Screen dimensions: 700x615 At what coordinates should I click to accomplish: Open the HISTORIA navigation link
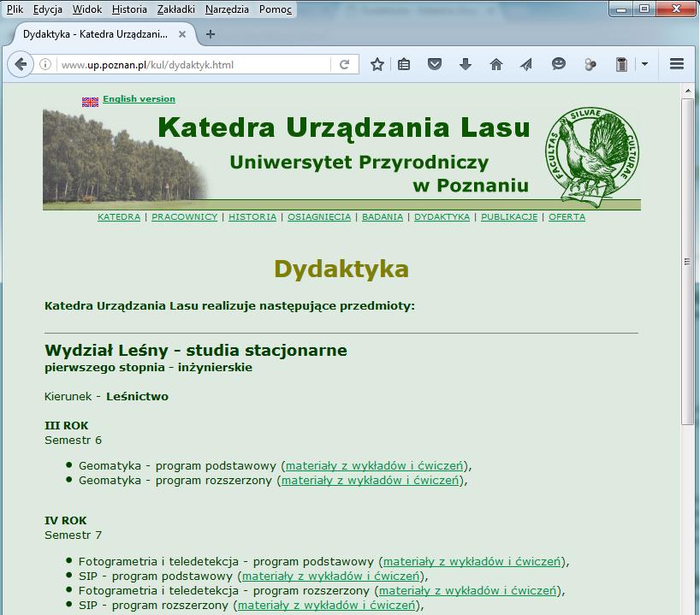[x=252, y=217]
